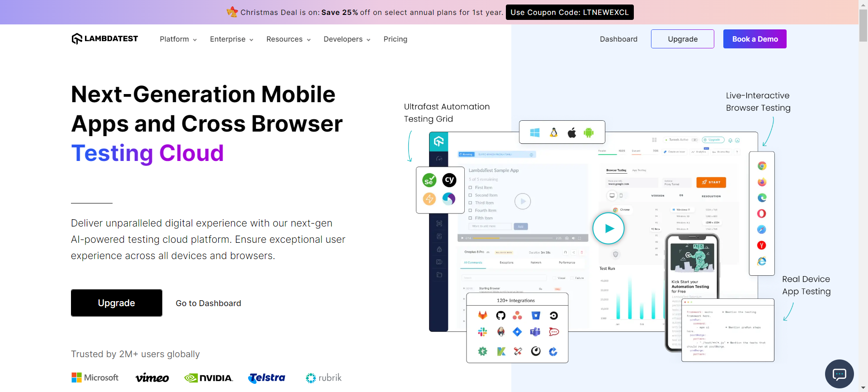Click the Selenium icon
This screenshot has width=868, height=392.
[429, 180]
